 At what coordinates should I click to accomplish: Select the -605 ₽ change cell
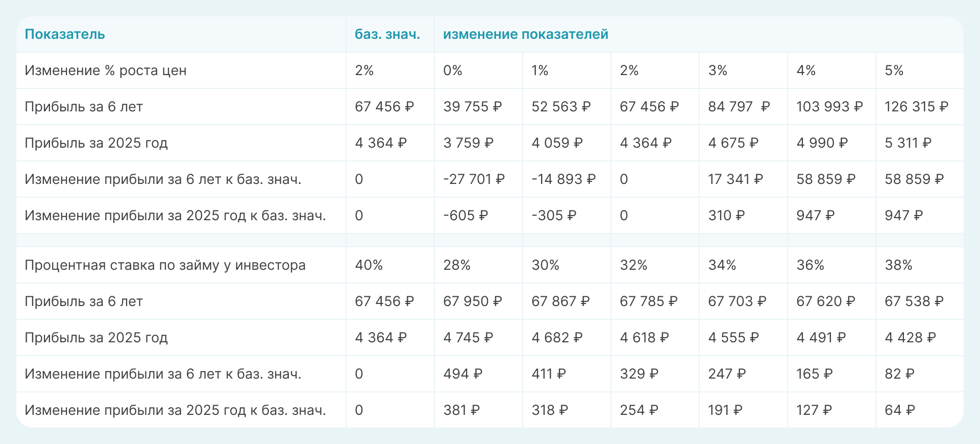pyautogui.click(x=465, y=216)
